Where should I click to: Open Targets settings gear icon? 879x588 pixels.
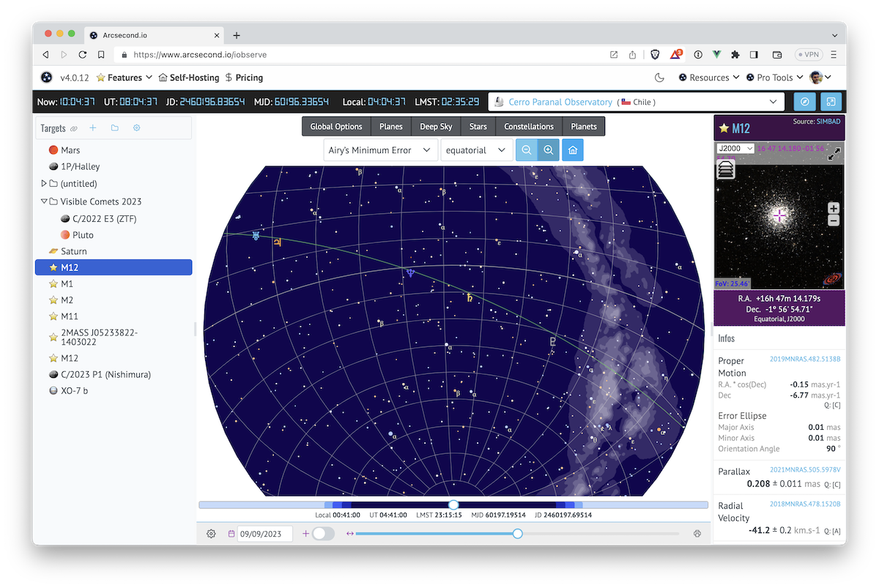136,128
